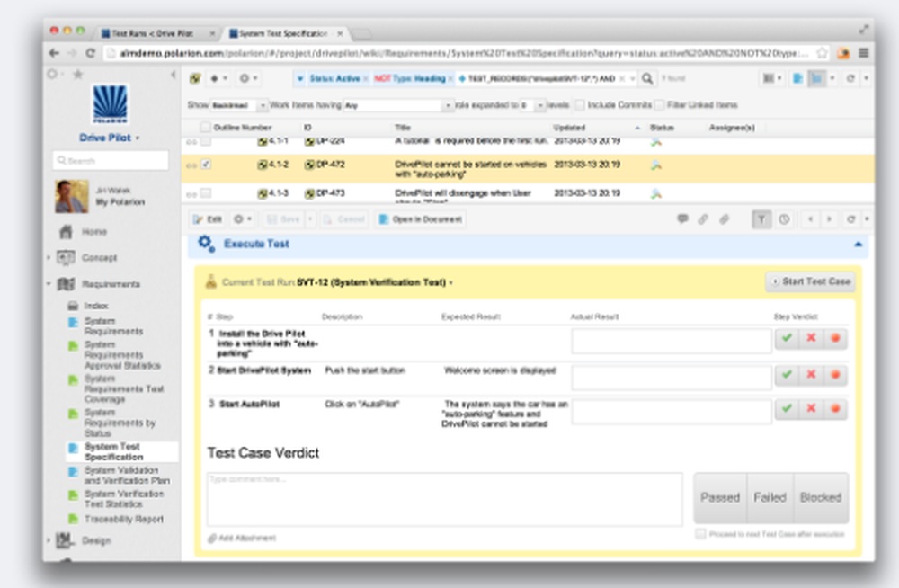Open Traceability Report in the sidebar
The height and width of the screenshot is (588, 899).
pyautogui.click(x=124, y=519)
